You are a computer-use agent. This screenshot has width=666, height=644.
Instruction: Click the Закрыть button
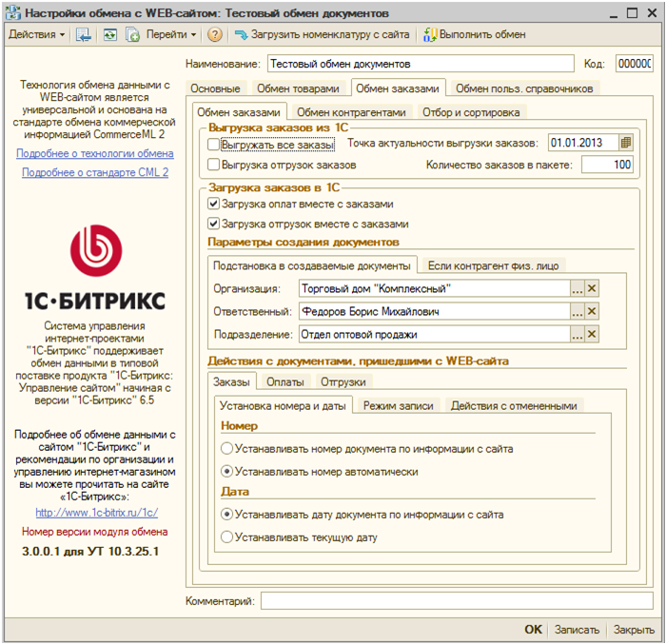click(x=634, y=629)
